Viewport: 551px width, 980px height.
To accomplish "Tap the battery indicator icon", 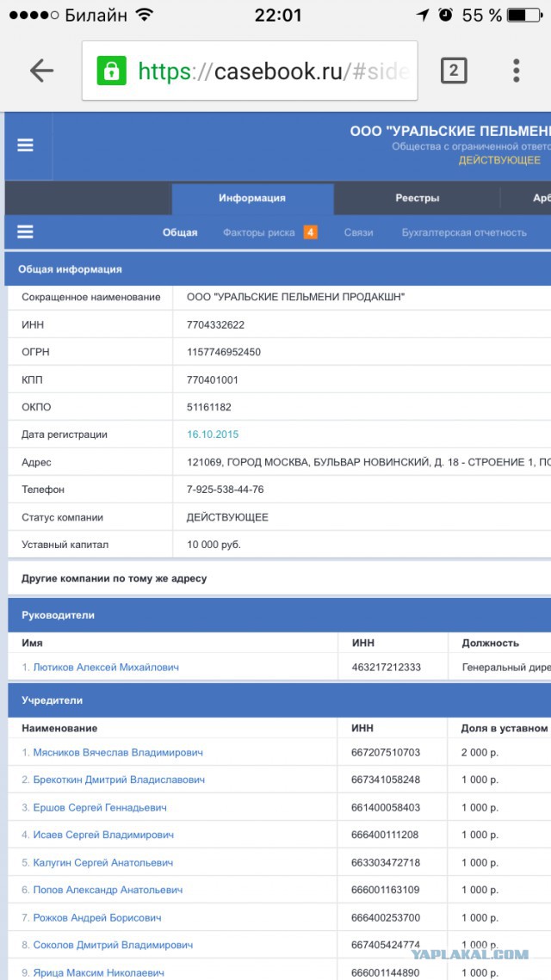I will coord(523,15).
